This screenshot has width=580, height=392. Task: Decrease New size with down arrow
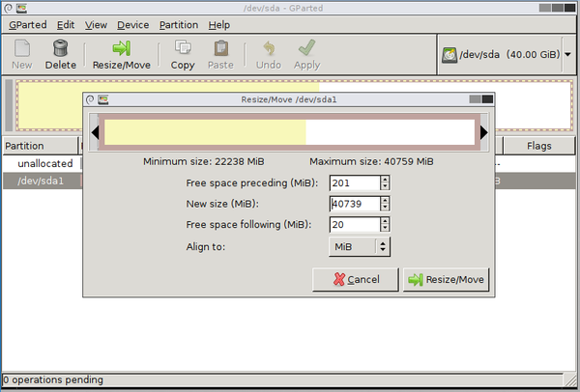tap(385, 207)
